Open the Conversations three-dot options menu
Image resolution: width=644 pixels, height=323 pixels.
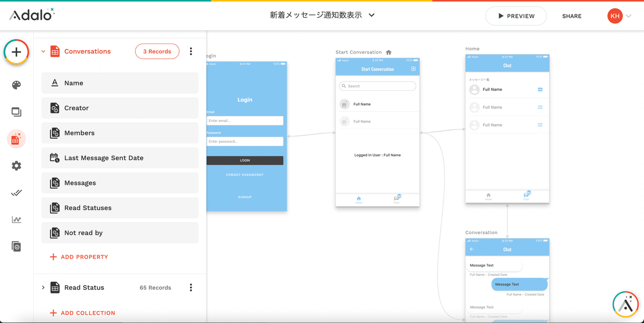point(191,52)
